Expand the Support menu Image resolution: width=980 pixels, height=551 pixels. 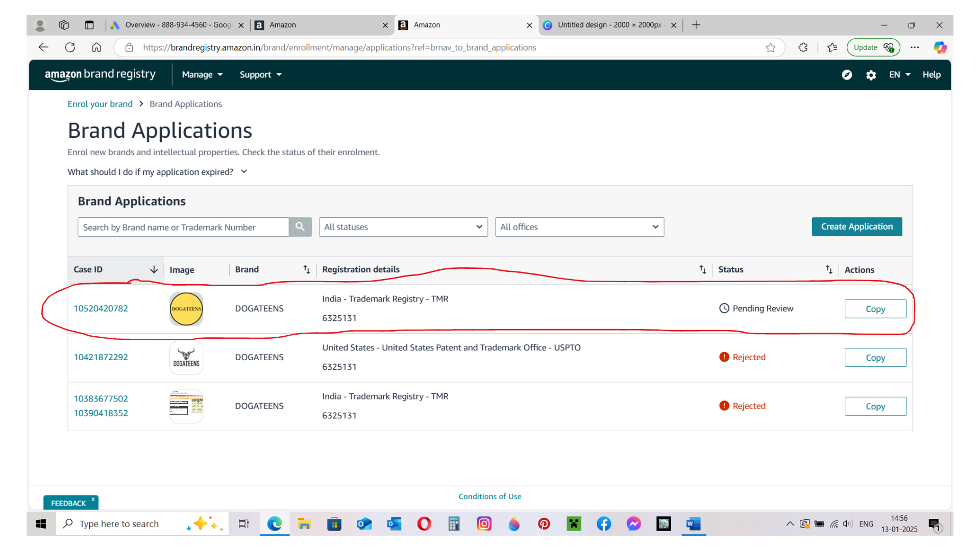260,74
